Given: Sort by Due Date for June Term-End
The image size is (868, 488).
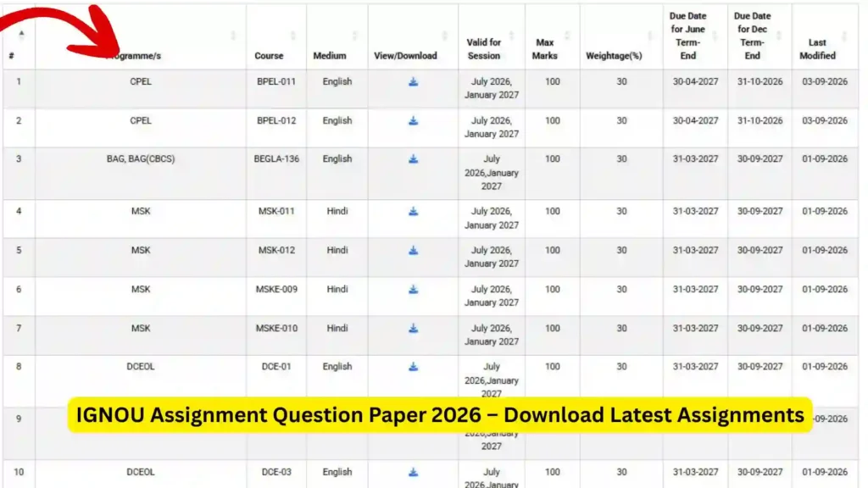Looking at the screenshot, I should click(695, 36).
